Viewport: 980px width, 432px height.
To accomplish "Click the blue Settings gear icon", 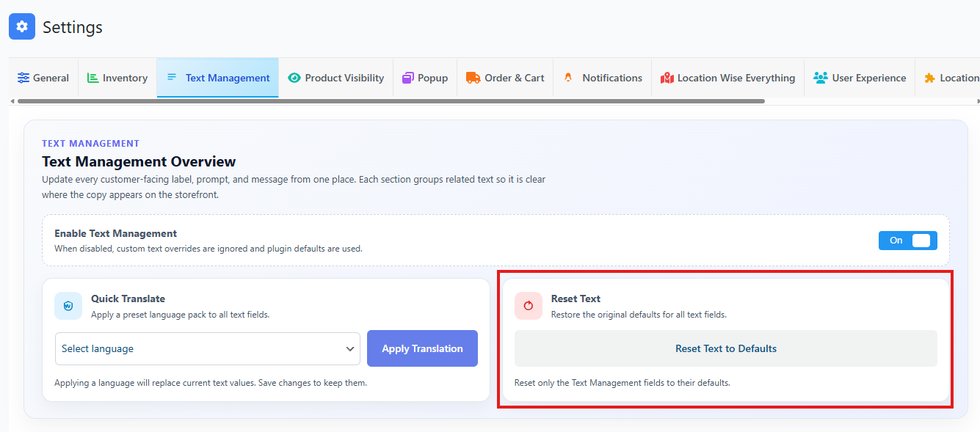I will (x=22, y=27).
